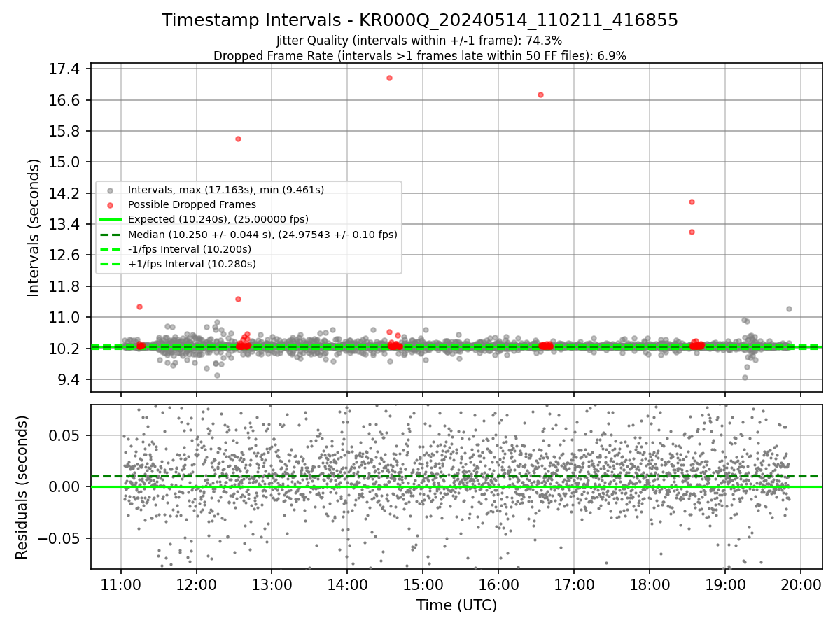Click the 13.4 y-axis tick label
840x630 pixels.
[x=66, y=225]
